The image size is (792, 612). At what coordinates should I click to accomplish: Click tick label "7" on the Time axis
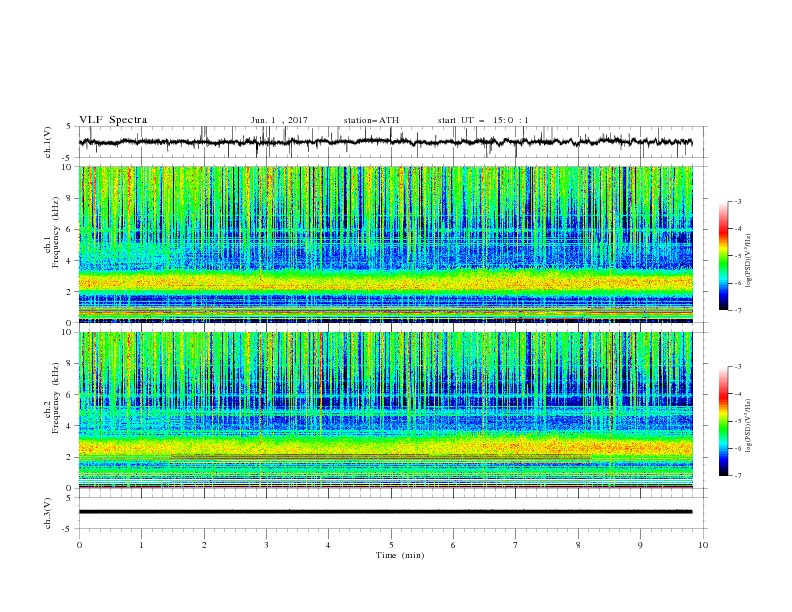click(x=516, y=545)
